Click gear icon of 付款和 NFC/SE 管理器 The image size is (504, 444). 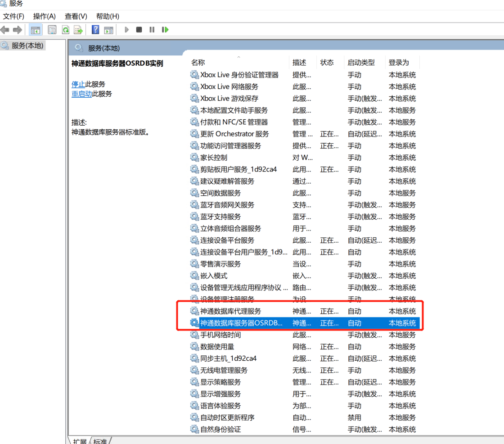194,122
